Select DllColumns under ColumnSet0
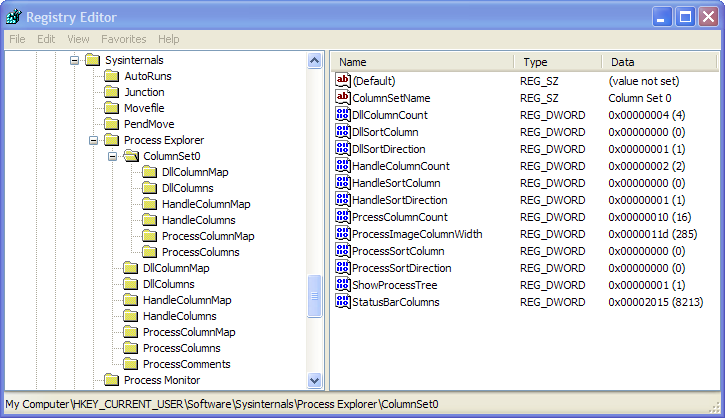This screenshot has width=725, height=418. coord(188,188)
